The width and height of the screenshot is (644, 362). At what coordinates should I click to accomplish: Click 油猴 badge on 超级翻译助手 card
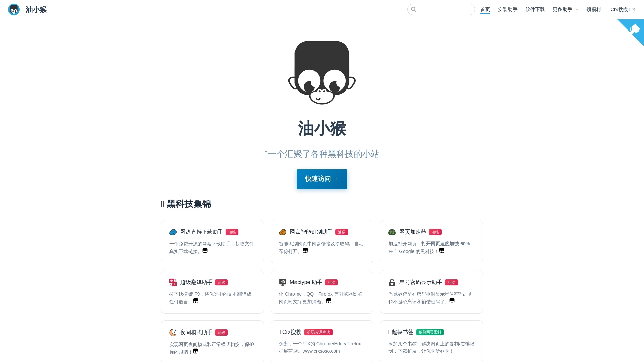221,282
